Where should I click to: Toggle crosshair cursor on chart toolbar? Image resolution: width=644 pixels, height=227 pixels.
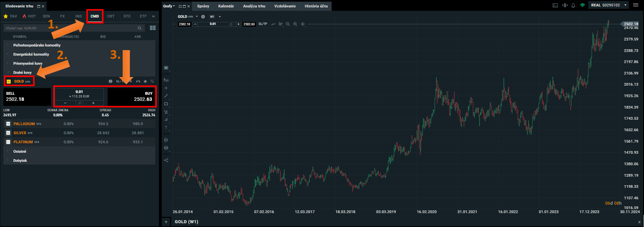click(x=303, y=24)
